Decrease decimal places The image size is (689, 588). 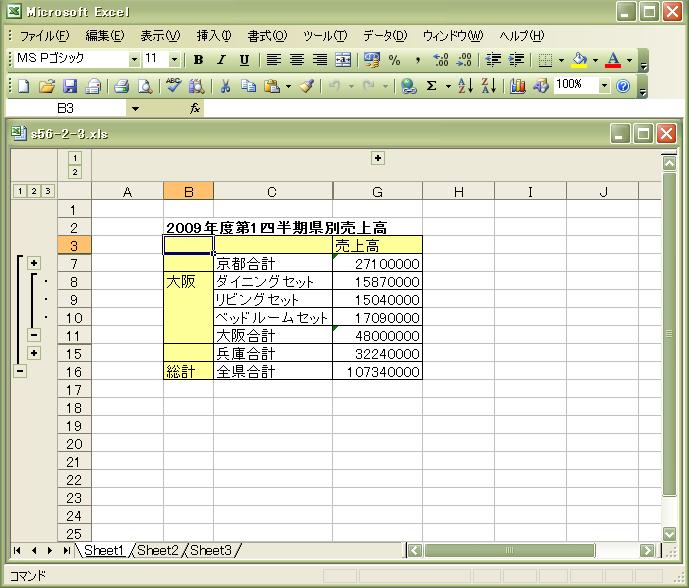(x=464, y=60)
